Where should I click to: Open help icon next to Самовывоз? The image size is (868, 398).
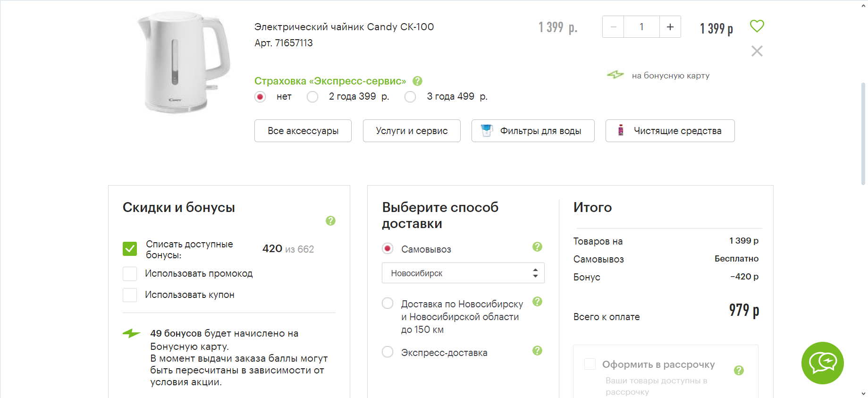tap(537, 246)
